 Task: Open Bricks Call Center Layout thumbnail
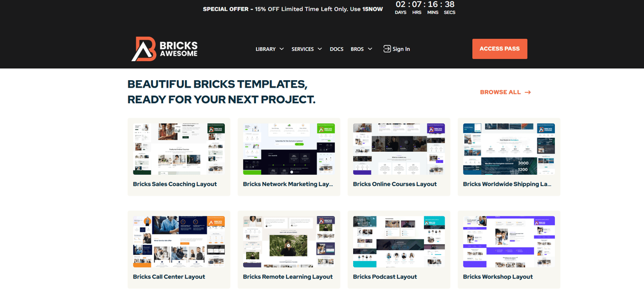coord(179,242)
